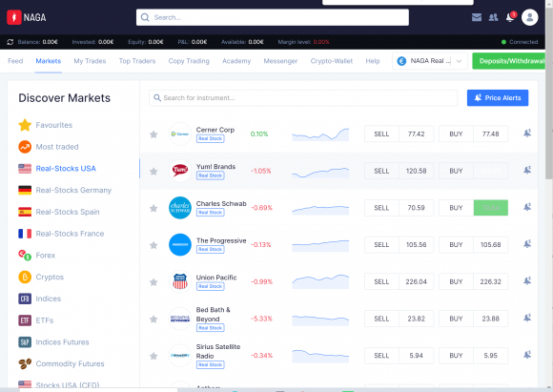Click the Charles Schwab logo thumbnail

coord(180,208)
